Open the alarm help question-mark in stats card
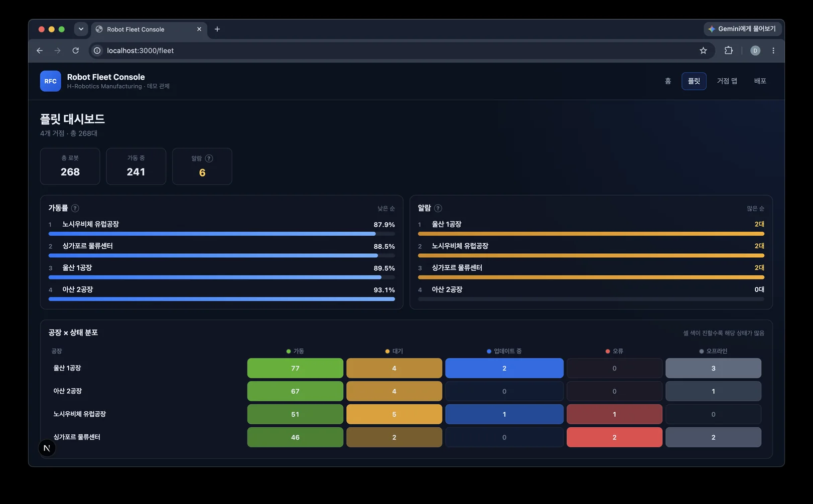This screenshot has width=813, height=504. (209, 158)
